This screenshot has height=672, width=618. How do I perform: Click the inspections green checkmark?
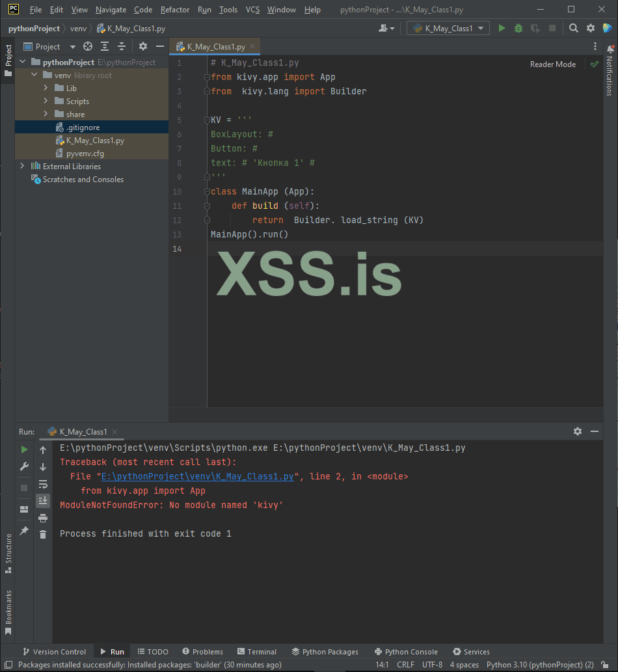click(x=595, y=64)
